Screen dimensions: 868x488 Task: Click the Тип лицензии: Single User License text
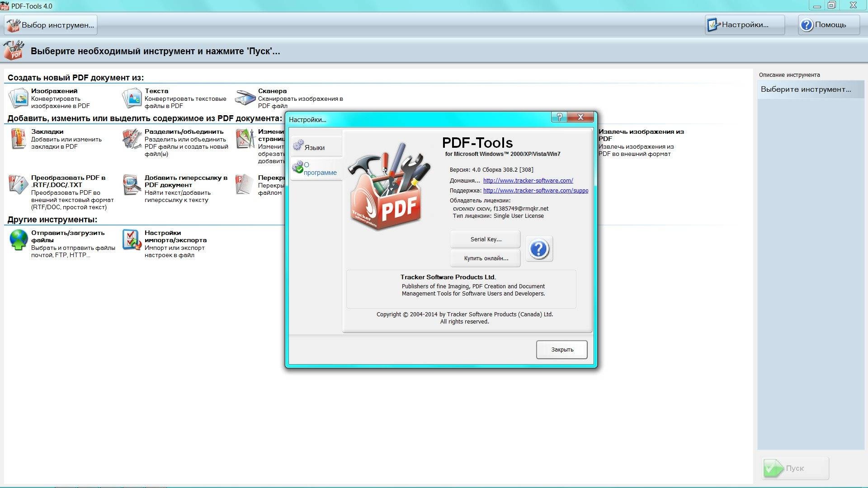pos(498,216)
